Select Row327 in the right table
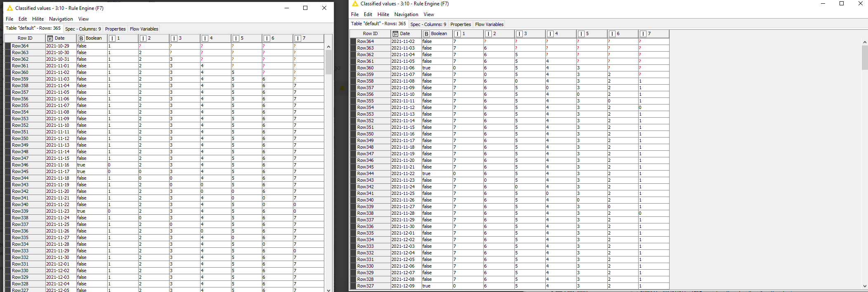 (365, 286)
